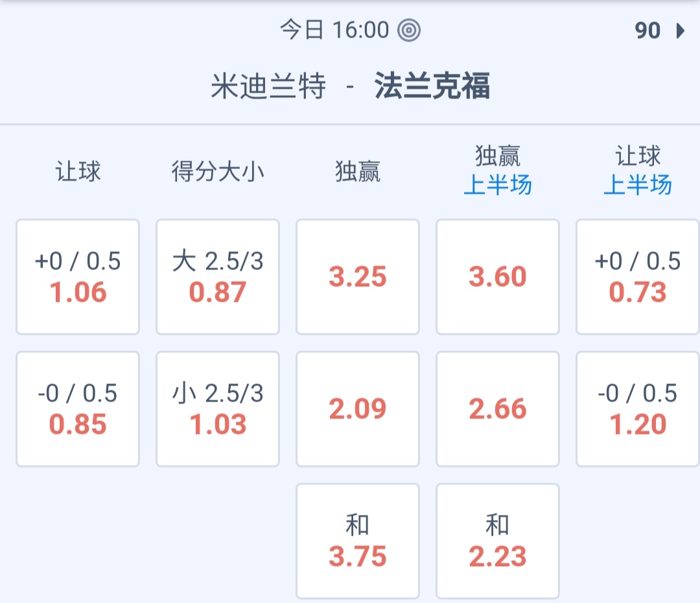This screenshot has width=700, height=603.
Task: Open the 米迪兰特 - 法兰克福 match title
Action: 350,87
